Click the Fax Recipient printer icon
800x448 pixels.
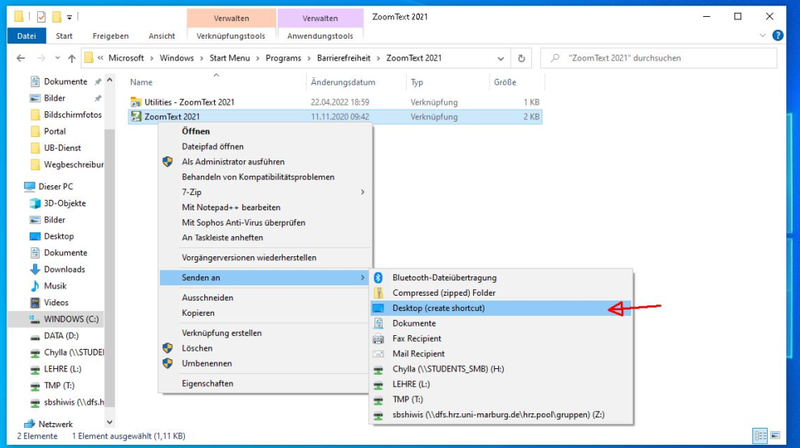(x=378, y=339)
